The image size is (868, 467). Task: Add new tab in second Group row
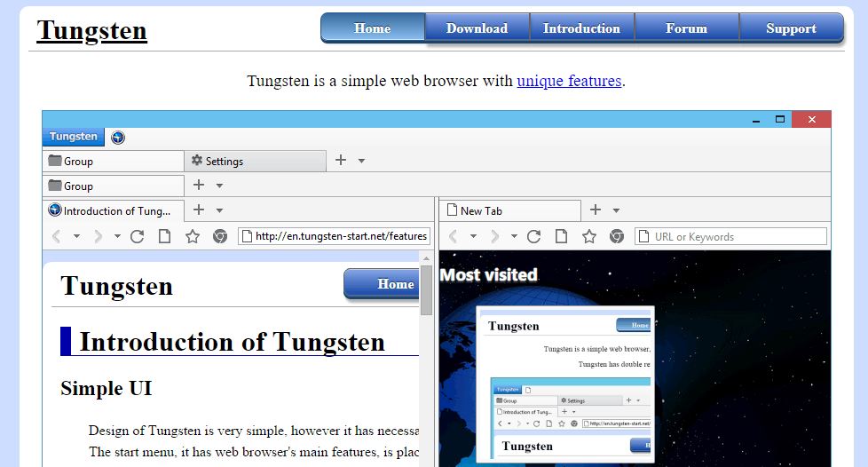coord(199,185)
